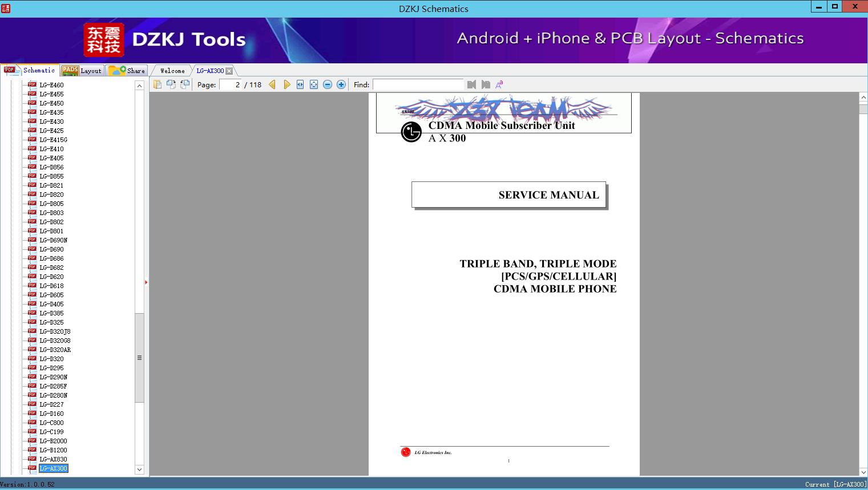
Task: Collapse the left panel with red arrow
Action: coord(146,282)
